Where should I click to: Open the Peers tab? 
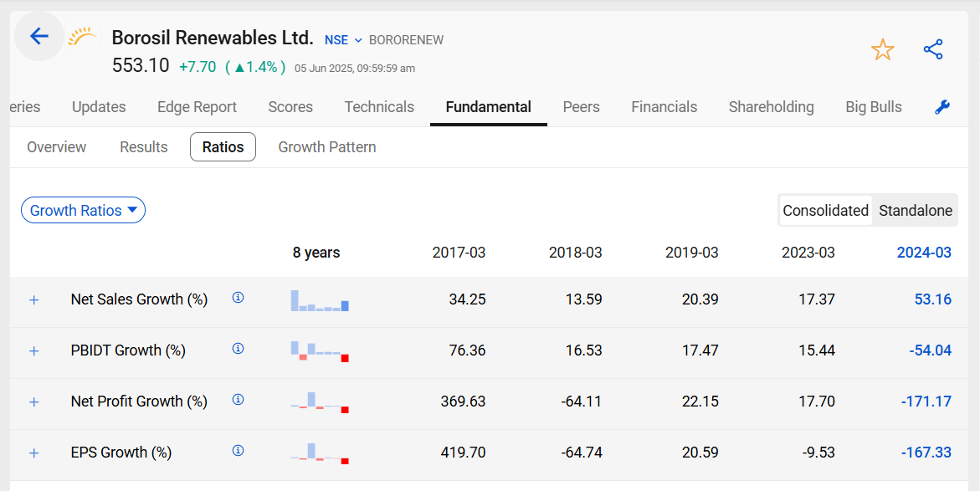point(582,107)
